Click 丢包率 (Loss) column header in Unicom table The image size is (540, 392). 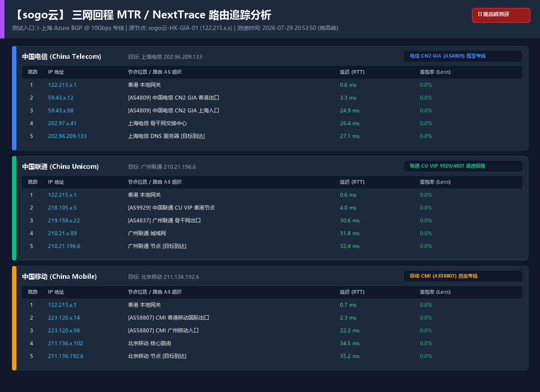click(x=435, y=182)
